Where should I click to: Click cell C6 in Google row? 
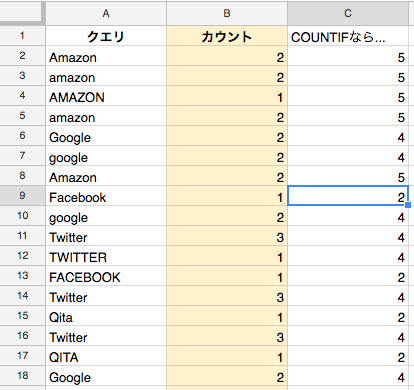coord(348,136)
